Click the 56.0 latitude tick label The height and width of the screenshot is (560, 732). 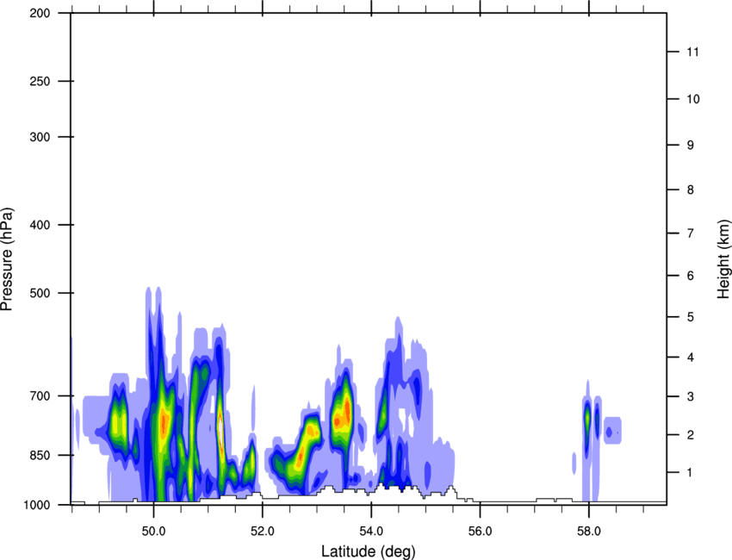pyautogui.click(x=480, y=532)
